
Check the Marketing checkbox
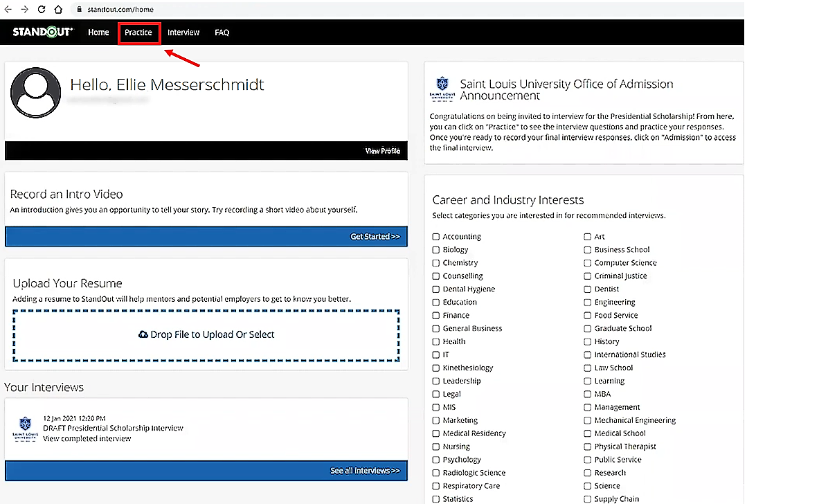[x=436, y=420]
